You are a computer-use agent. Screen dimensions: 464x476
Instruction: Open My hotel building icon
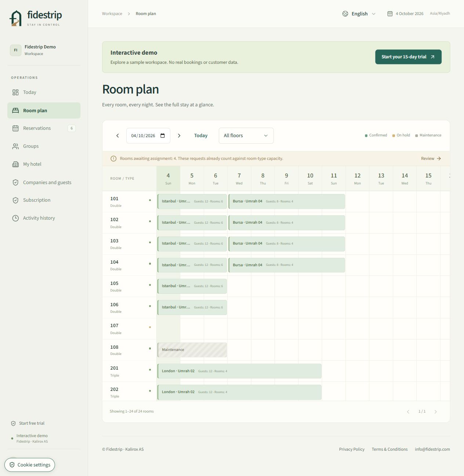[x=15, y=164]
